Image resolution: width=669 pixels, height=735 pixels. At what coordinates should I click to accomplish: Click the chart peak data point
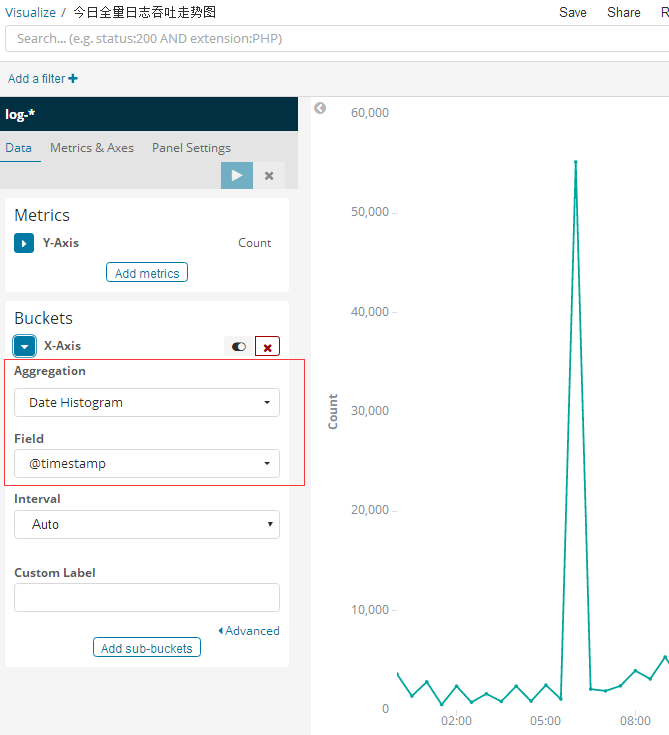(576, 162)
